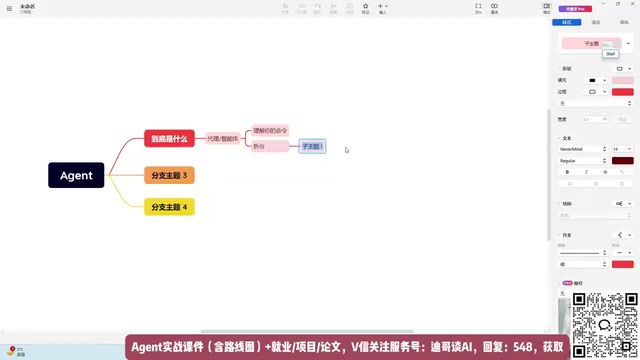640x360 pixels.
Task: Align text left in Text section
Action: tap(570, 184)
